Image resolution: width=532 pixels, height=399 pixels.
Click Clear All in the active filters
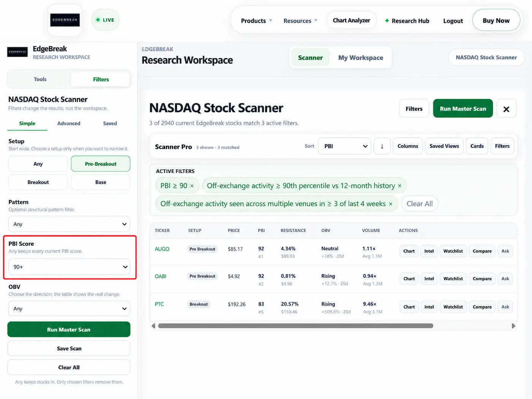tap(420, 204)
